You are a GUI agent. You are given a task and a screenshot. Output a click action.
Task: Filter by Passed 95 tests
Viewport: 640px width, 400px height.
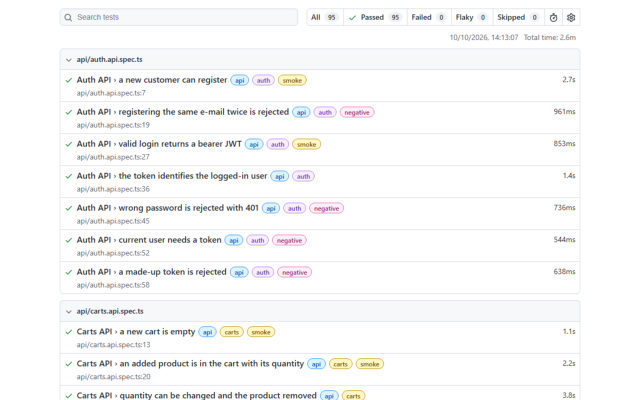point(375,17)
